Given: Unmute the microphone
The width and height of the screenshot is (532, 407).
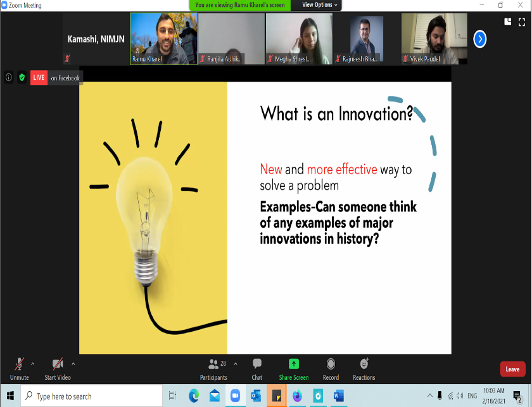Looking at the screenshot, I should tap(19, 368).
